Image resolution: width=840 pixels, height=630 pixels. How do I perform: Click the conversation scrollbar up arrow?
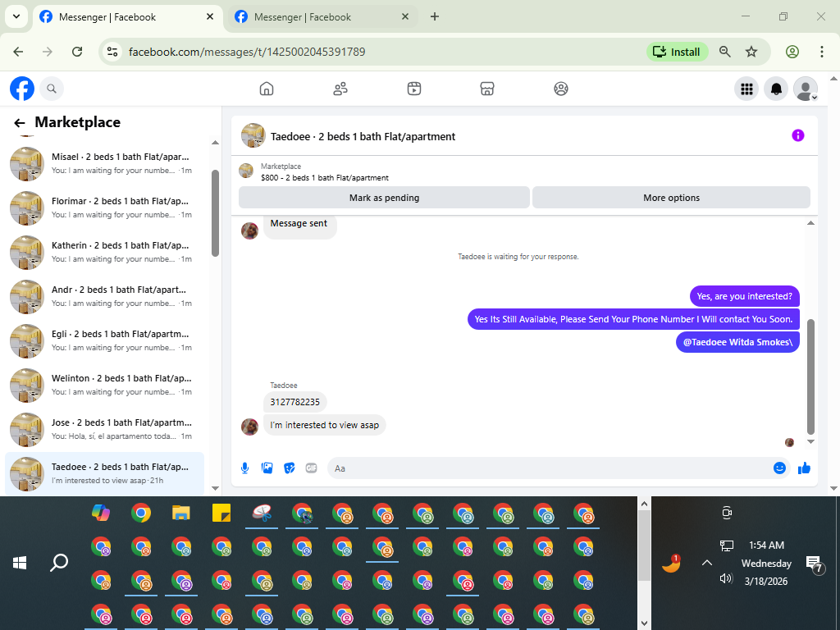coord(810,223)
